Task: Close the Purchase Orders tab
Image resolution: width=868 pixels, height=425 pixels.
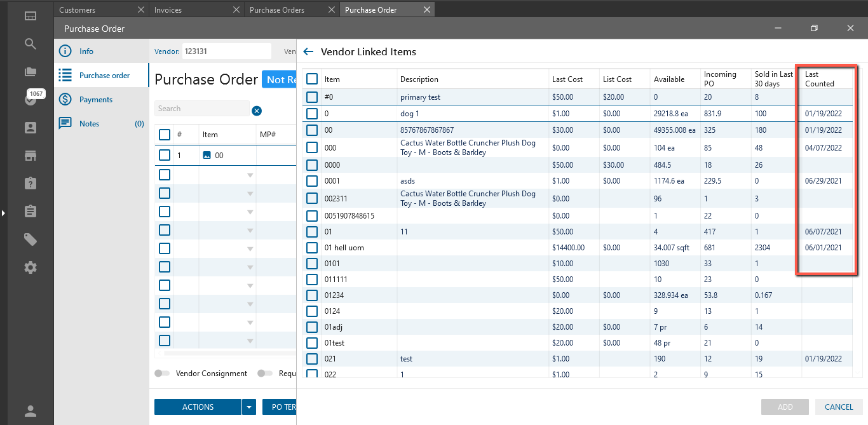Action: 332,10
